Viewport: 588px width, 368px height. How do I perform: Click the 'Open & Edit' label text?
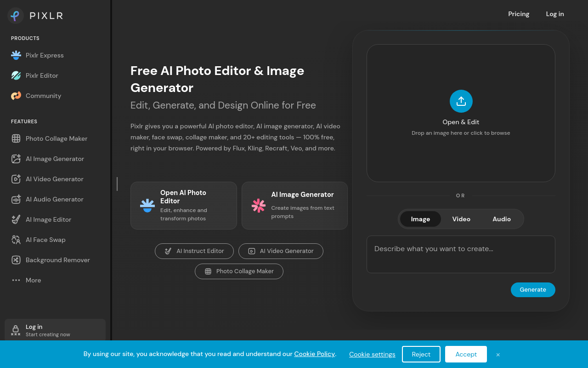pyautogui.click(x=461, y=122)
